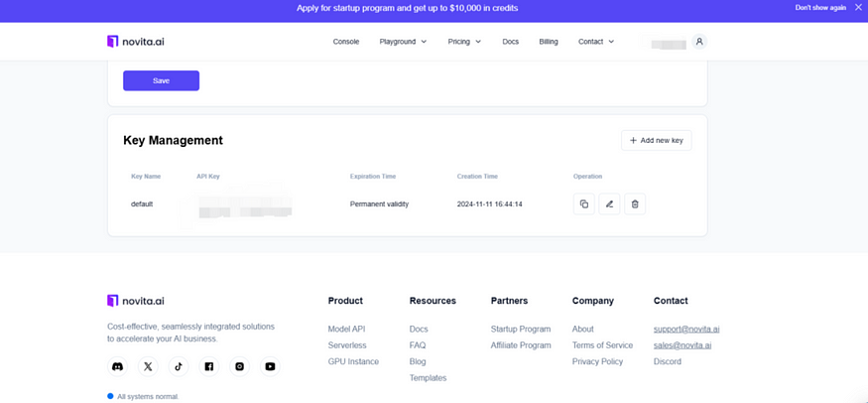Open startup program banner text

[408, 8]
